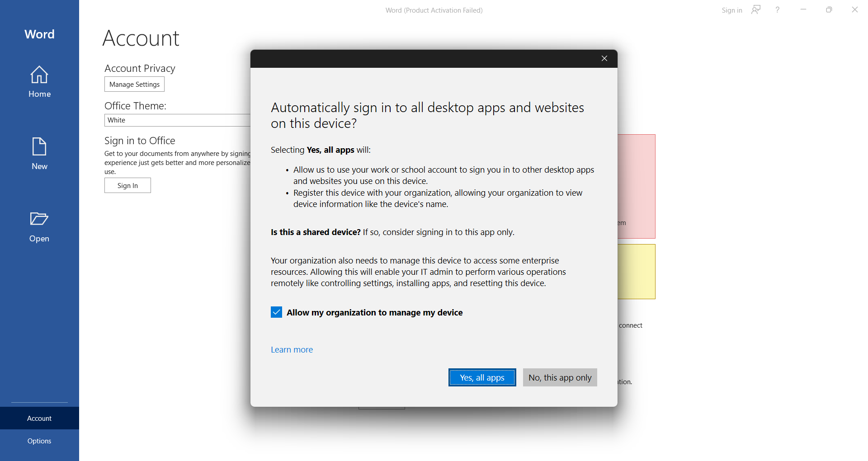Close the sign-in dialog with X
The height and width of the screenshot is (461, 868).
(604, 59)
